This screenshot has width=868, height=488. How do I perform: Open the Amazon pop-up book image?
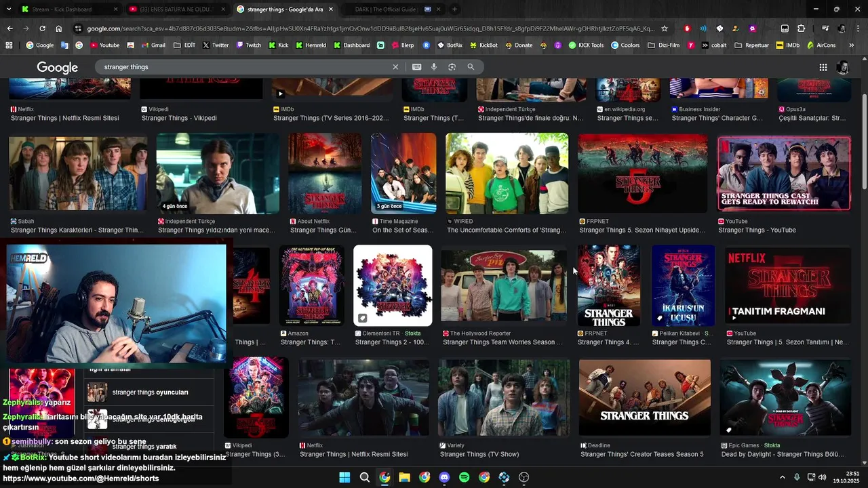pos(312,285)
